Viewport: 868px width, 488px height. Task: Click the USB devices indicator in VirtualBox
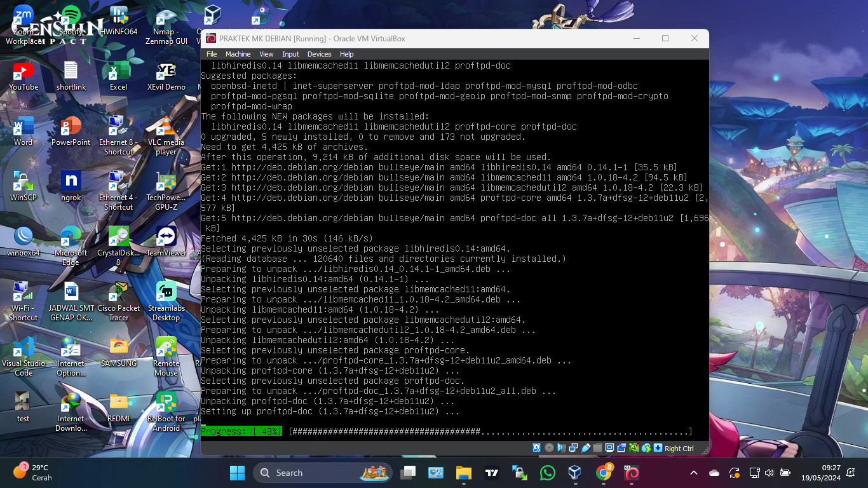pos(586,448)
